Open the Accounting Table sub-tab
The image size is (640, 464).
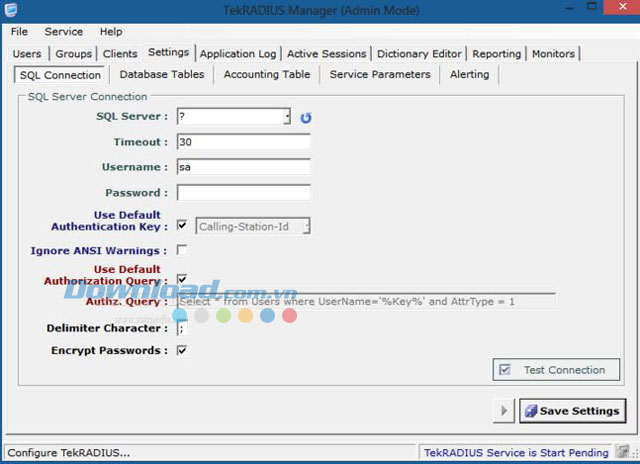[267, 74]
